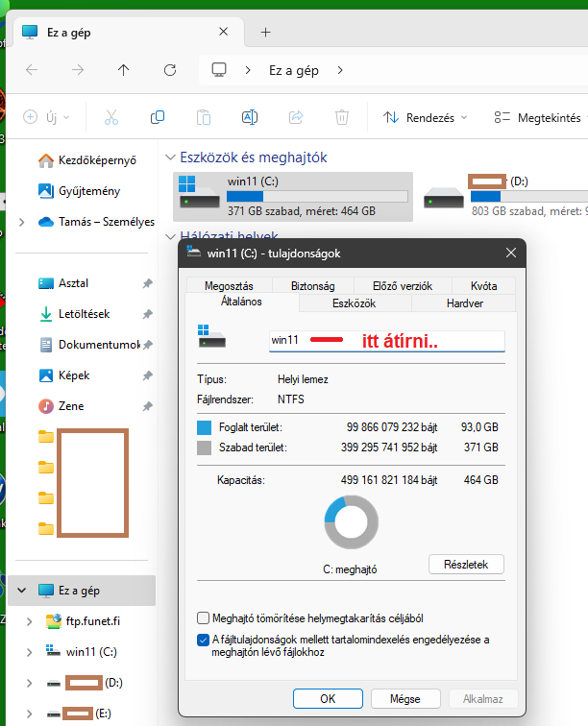Switch to the Megosztás tab
This screenshot has height=726, width=588.
pos(229,285)
